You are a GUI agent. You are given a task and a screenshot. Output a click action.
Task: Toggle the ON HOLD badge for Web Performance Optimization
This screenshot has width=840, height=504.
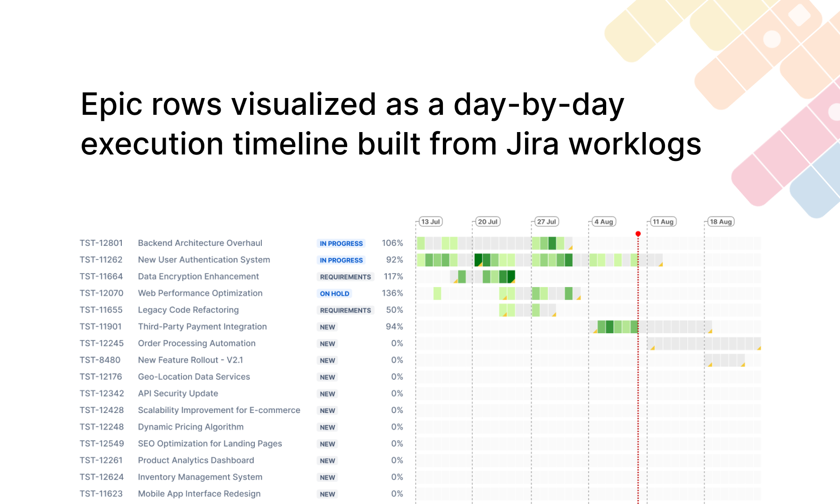(334, 294)
